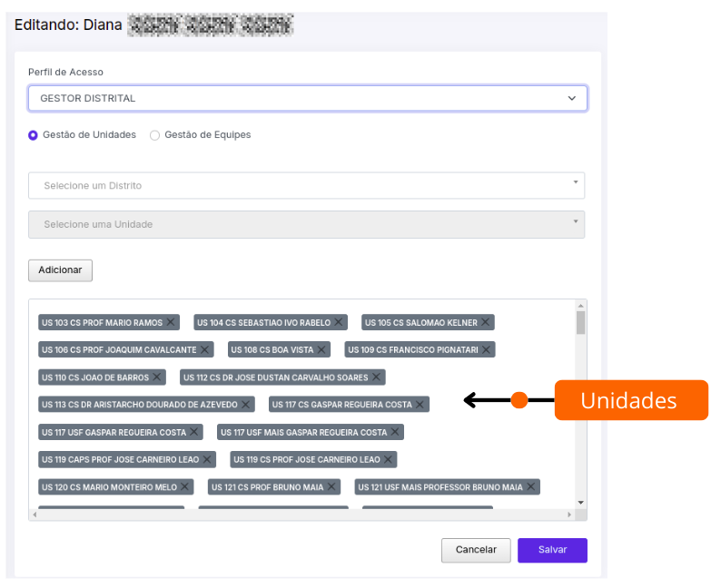Screen dimensions: 721x588
Task: Remove US 110 CS JOAO DE BARROS tag
Action: pyautogui.click(x=157, y=377)
